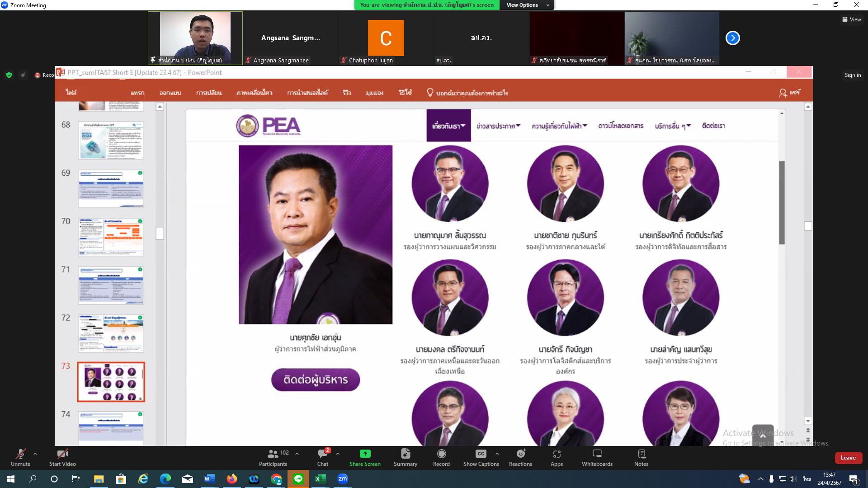The height and width of the screenshot is (488, 868).
Task: Open the ออกแบบ (Design) ribbon tab
Action: (170, 93)
